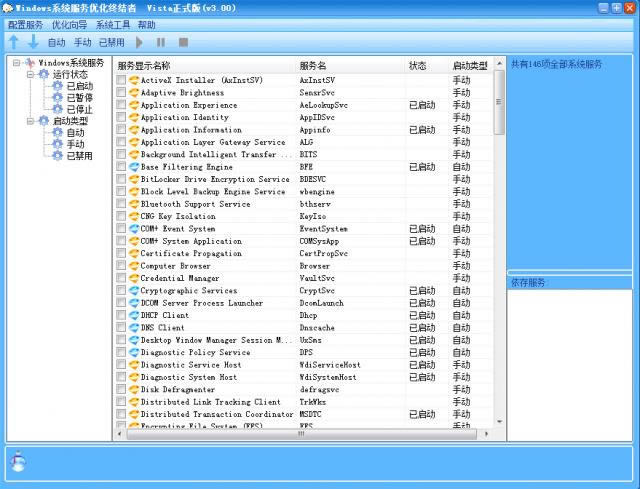Check the Adaptive Brightness checkbox
The image size is (640, 489).
pyautogui.click(x=121, y=92)
